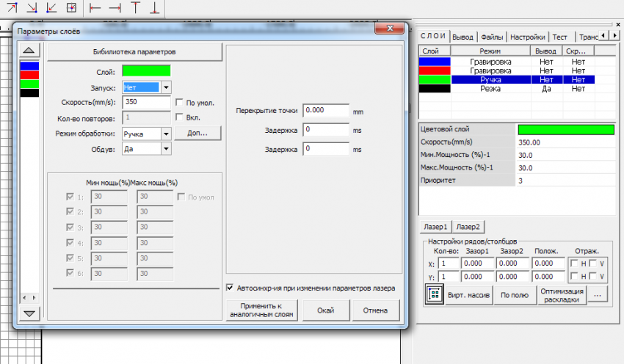The width and height of the screenshot is (624, 364).
Task: Open the 'Настройки' tab
Action: click(x=527, y=37)
